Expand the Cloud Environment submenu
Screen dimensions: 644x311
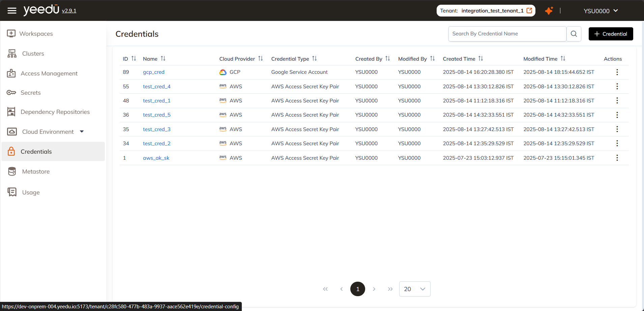82,132
